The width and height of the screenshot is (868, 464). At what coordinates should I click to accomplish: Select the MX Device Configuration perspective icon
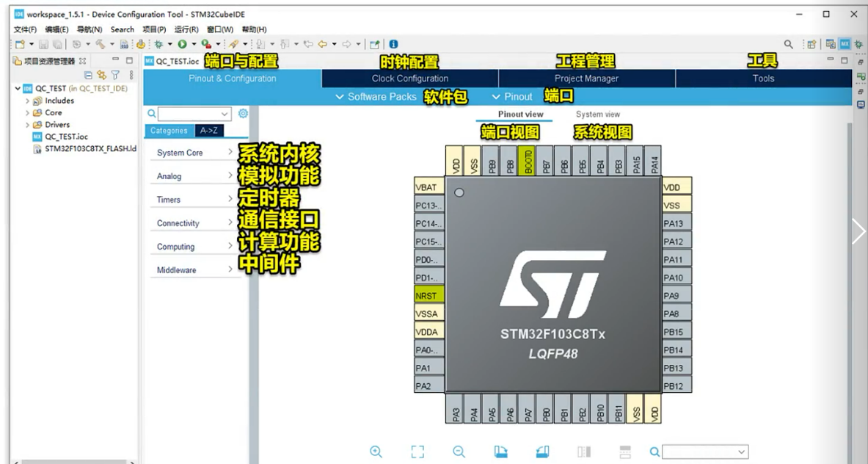point(845,44)
